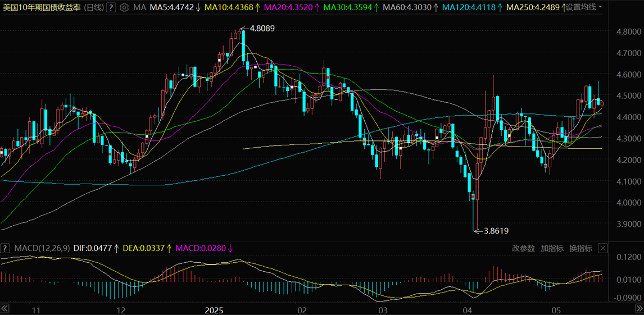
Task: Open the 设置均线 dropdown
Action: pyautogui.click(x=584, y=7)
